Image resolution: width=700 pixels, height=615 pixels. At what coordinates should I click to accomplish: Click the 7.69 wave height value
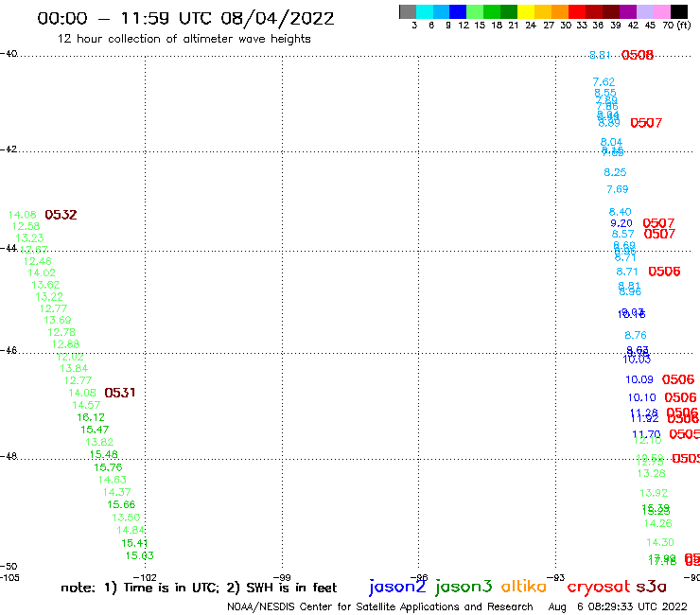coord(618,189)
